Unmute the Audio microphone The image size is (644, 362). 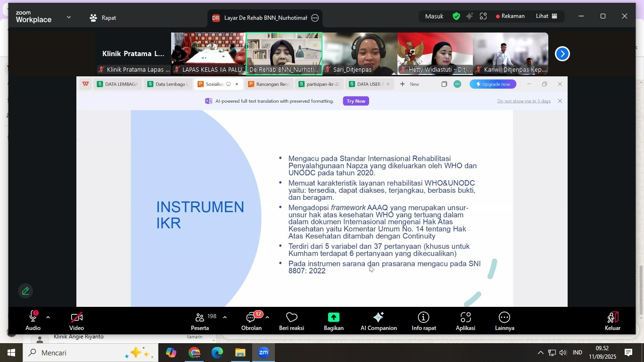tap(33, 321)
